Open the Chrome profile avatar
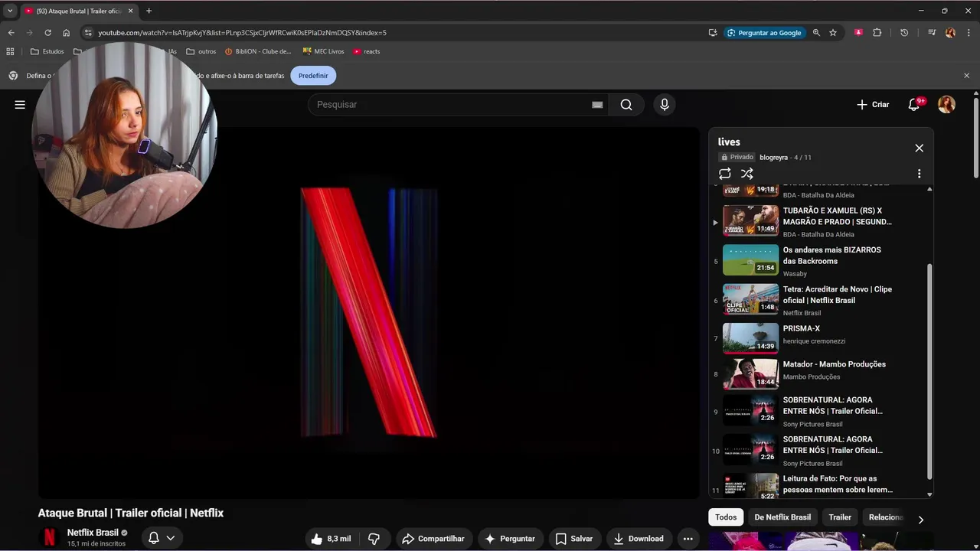The width and height of the screenshot is (980, 551). pyautogui.click(x=950, y=33)
